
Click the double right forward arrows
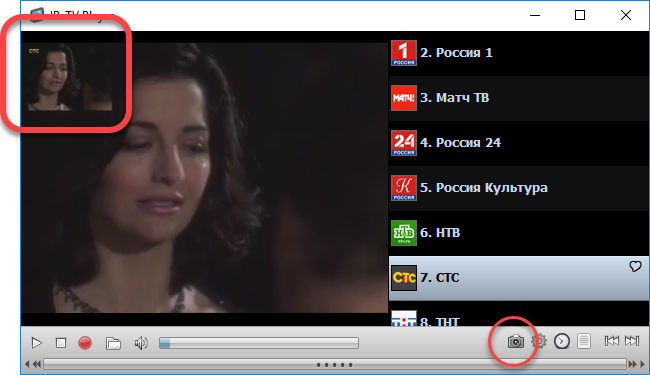click(x=632, y=364)
